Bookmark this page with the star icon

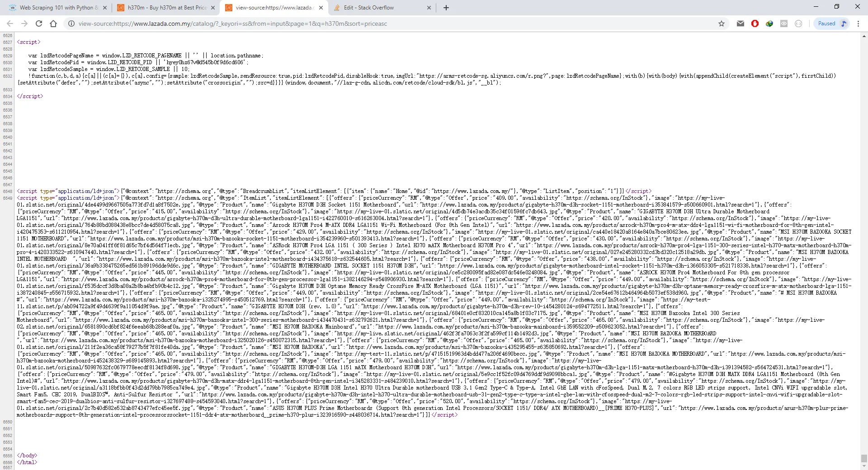722,23
